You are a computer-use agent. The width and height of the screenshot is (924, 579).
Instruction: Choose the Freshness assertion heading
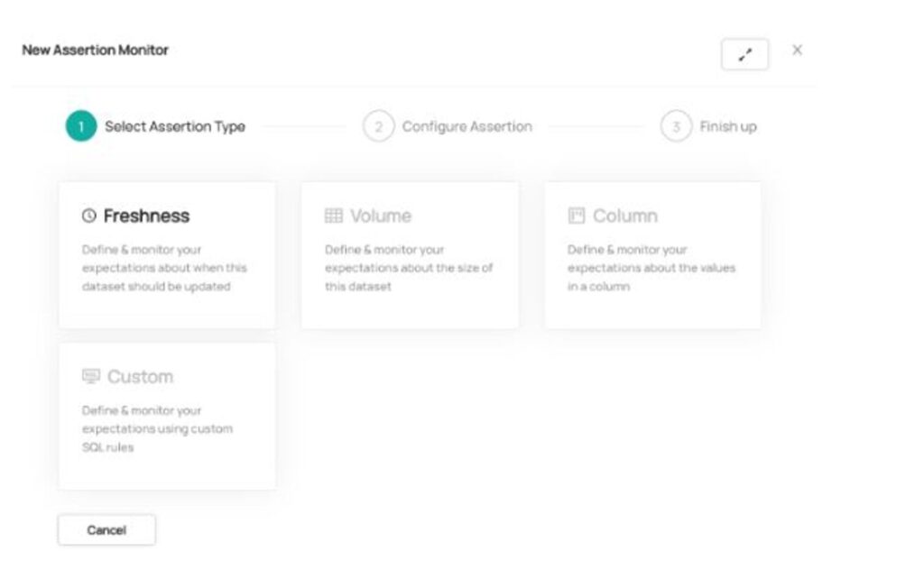(146, 216)
